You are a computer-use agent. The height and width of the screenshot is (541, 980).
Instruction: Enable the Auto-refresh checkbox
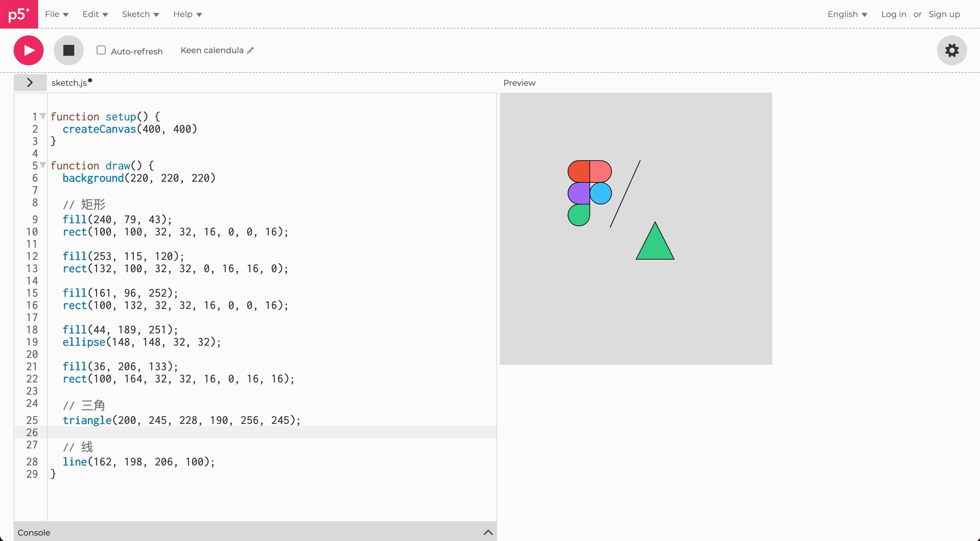101,50
